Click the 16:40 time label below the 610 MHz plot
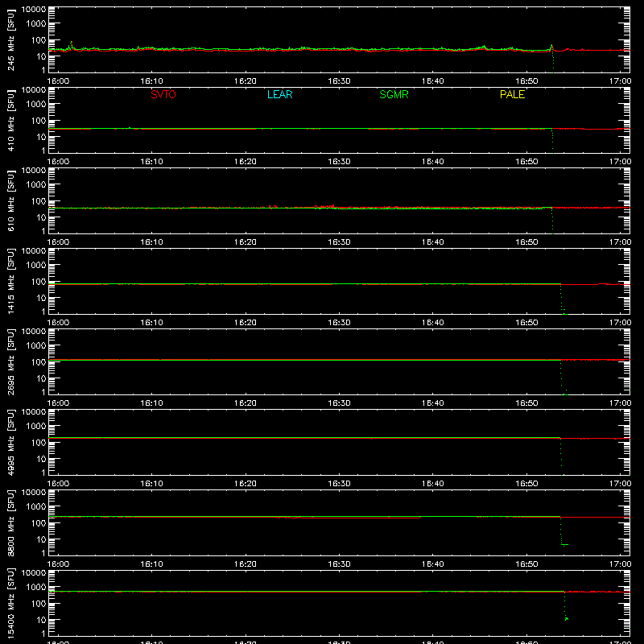The width and height of the screenshot is (644, 644). [432, 242]
